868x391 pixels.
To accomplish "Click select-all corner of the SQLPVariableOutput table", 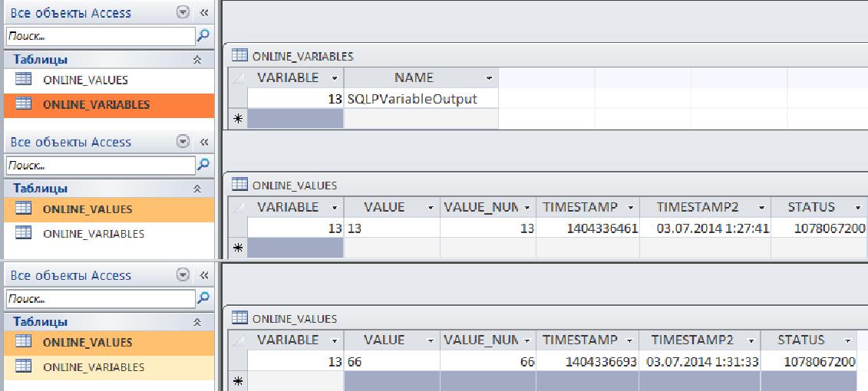I will [x=238, y=77].
